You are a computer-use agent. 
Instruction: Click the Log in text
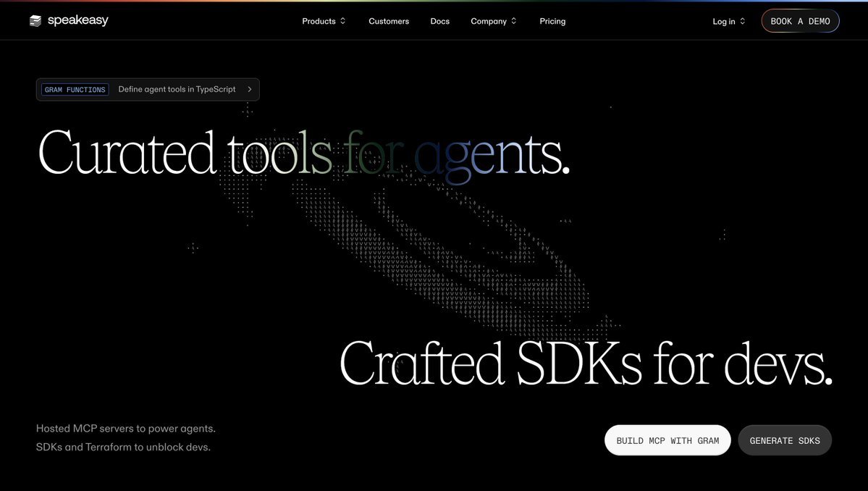723,21
